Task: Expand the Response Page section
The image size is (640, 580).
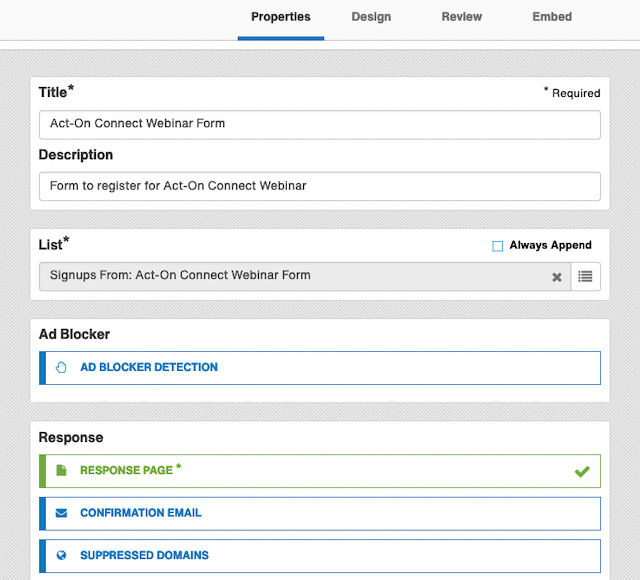Action: click(x=320, y=471)
